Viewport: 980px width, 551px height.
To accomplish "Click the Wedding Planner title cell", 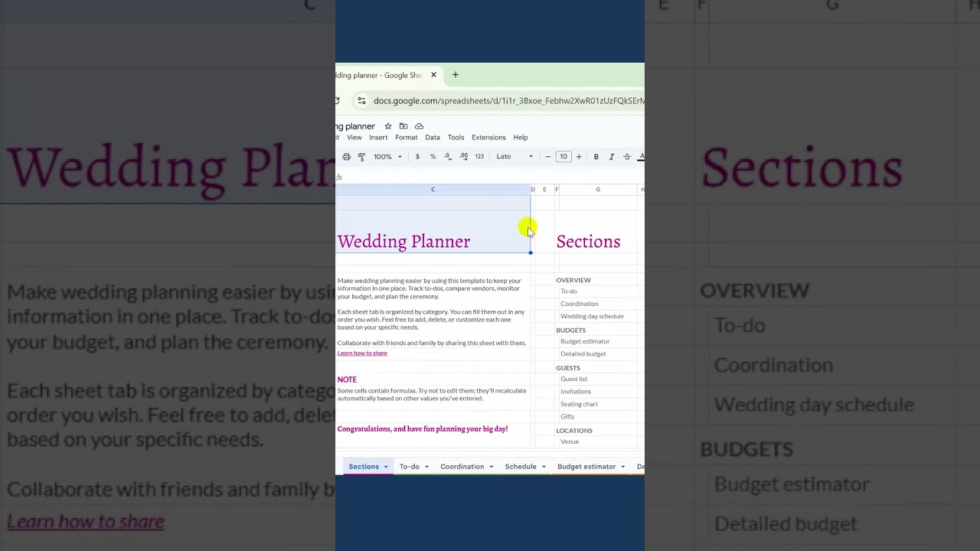I will coord(403,242).
